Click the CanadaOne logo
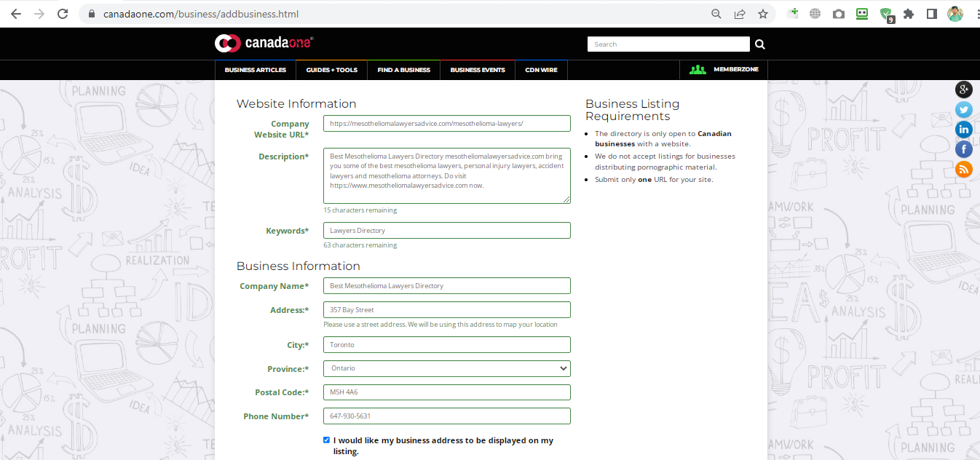 (264, 44)
